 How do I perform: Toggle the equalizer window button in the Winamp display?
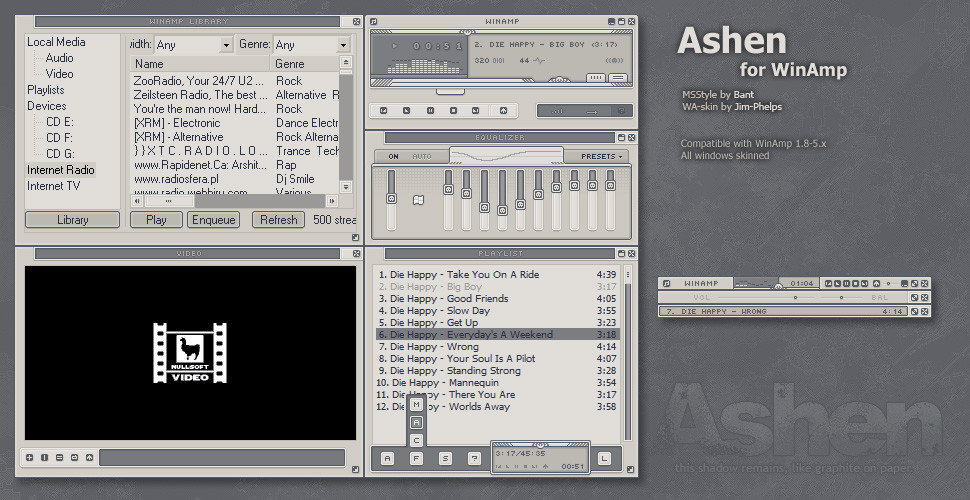coord(596,77)
